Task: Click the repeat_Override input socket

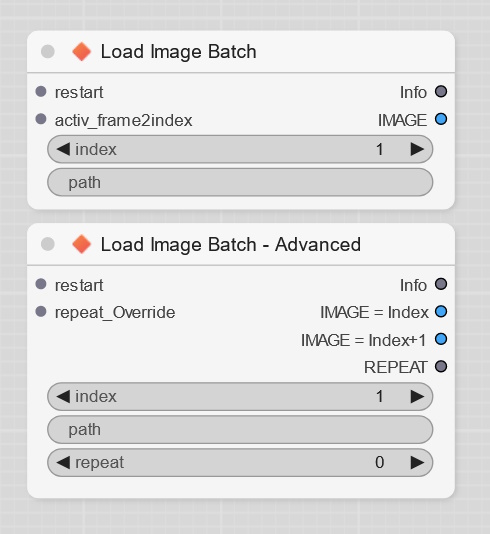Action: pos(41,312)
